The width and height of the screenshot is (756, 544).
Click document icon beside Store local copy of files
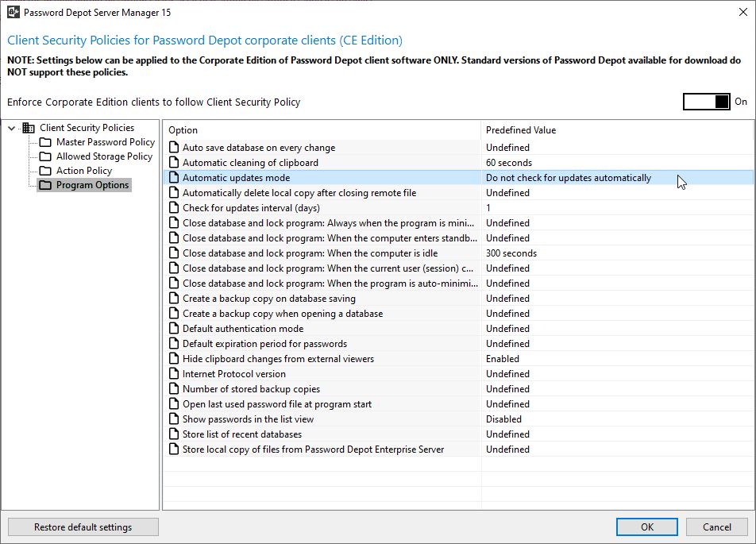tap(174, 449)
